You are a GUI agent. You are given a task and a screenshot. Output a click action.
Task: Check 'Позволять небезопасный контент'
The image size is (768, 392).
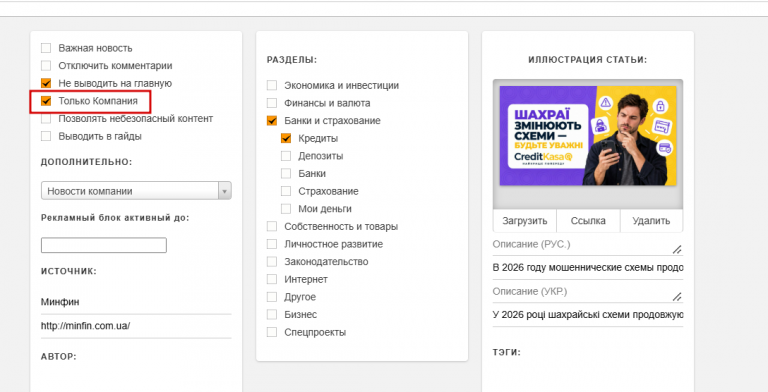[x=46, y=119]
